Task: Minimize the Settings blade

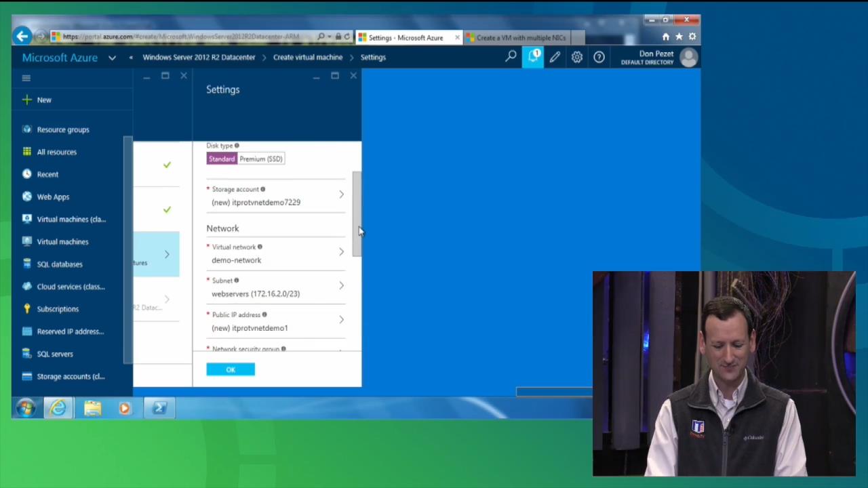Action: 316,77
